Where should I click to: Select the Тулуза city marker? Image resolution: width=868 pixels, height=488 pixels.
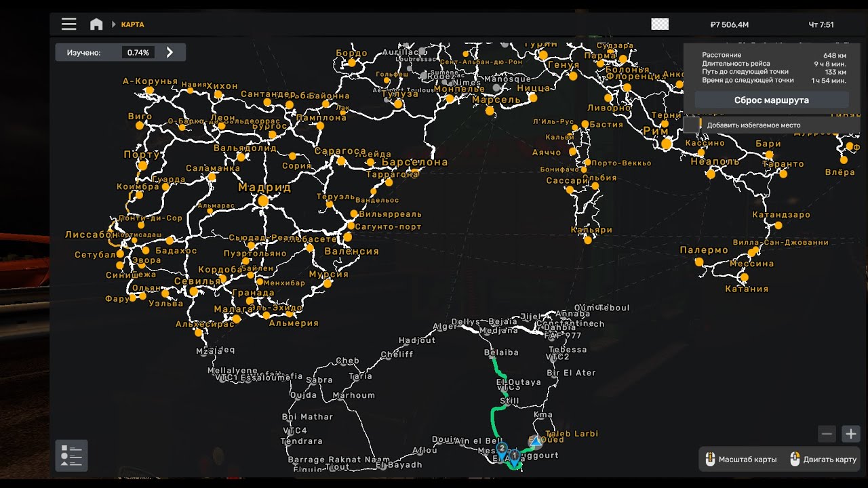coord(397,104)
